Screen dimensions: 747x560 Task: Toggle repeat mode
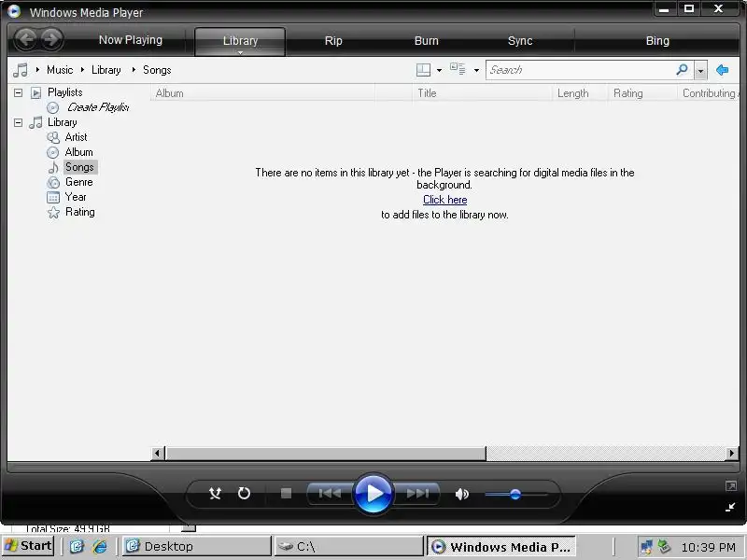244,494
